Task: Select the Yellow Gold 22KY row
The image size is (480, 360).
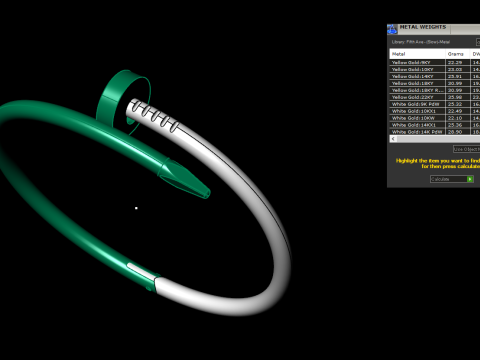Action: (x=435, y=97)
